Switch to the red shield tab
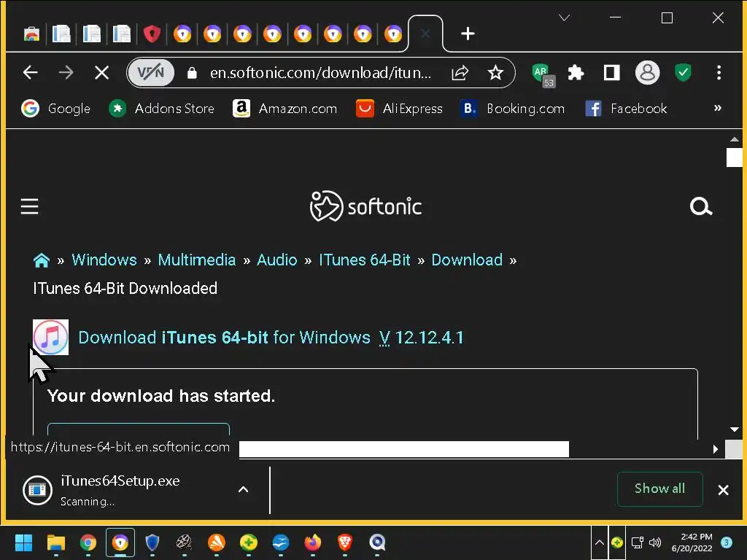747x560 pixels. click(152, 34)
